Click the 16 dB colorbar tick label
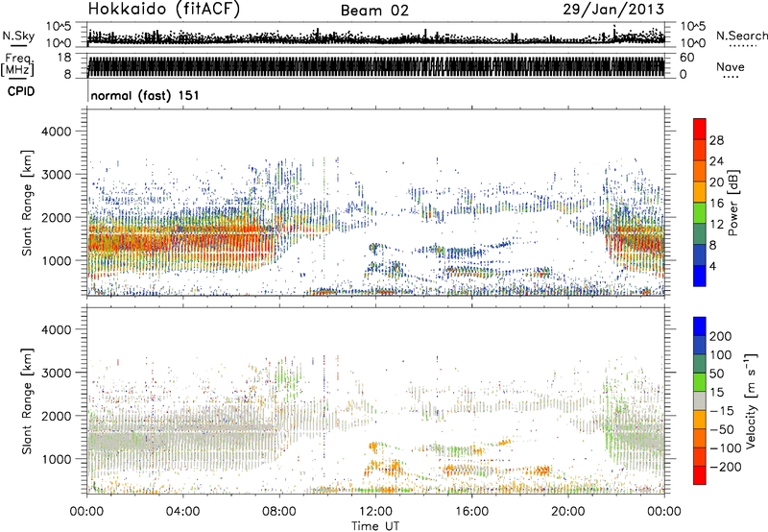The image size is (768, 532). 716,204
